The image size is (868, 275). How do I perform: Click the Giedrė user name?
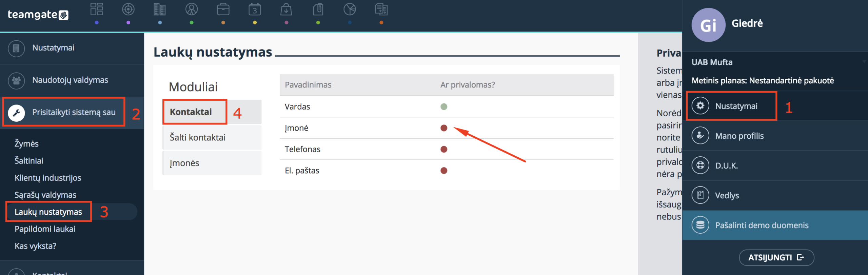[x=747, y=23]
